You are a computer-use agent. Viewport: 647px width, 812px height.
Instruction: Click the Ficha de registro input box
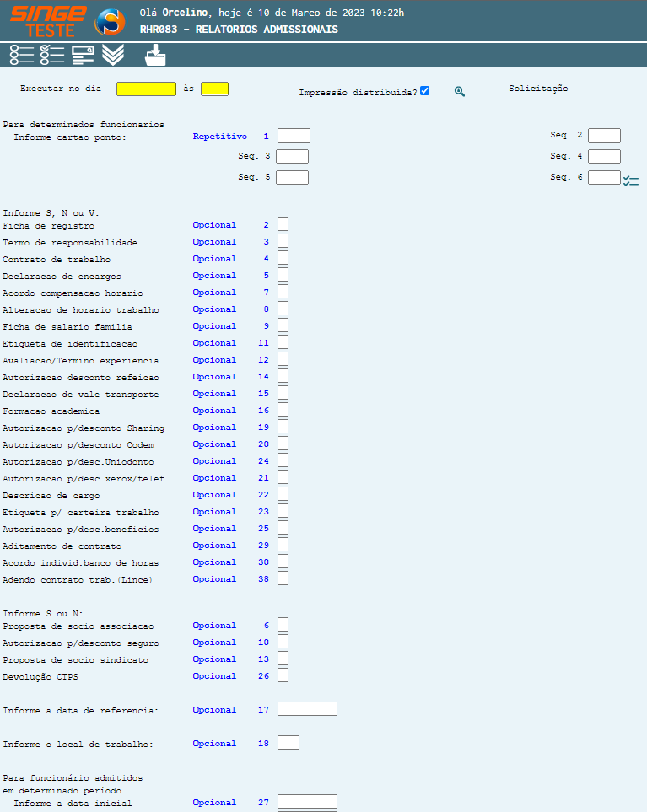pyautogui.click(x=283, y=224)
